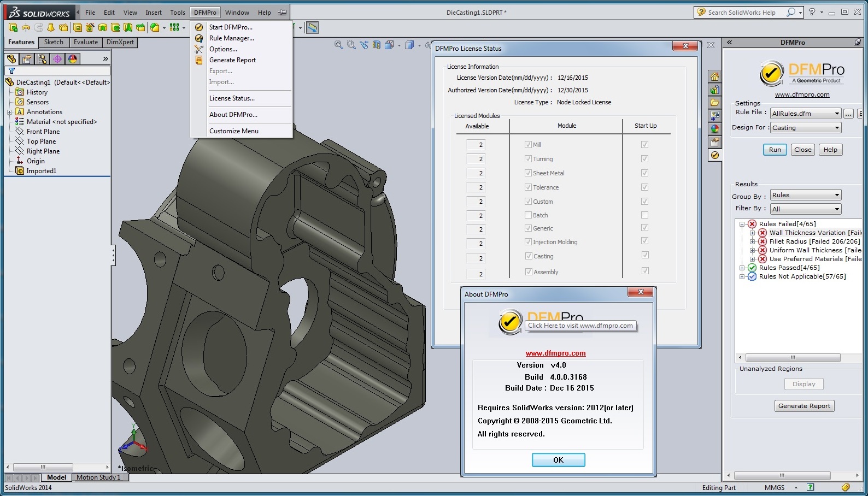Open the DimXpertManager crosshair tab icon

pyautogui.click(x=57, y=58)
